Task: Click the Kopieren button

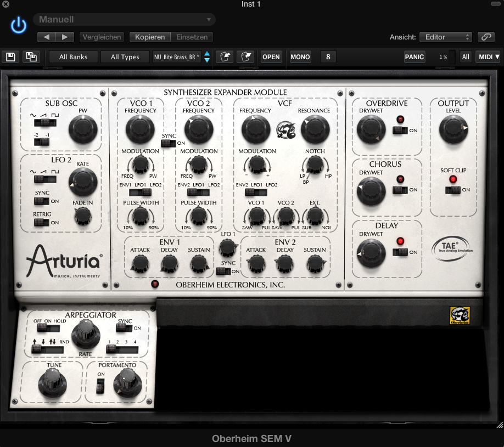Action: (150, 37)
